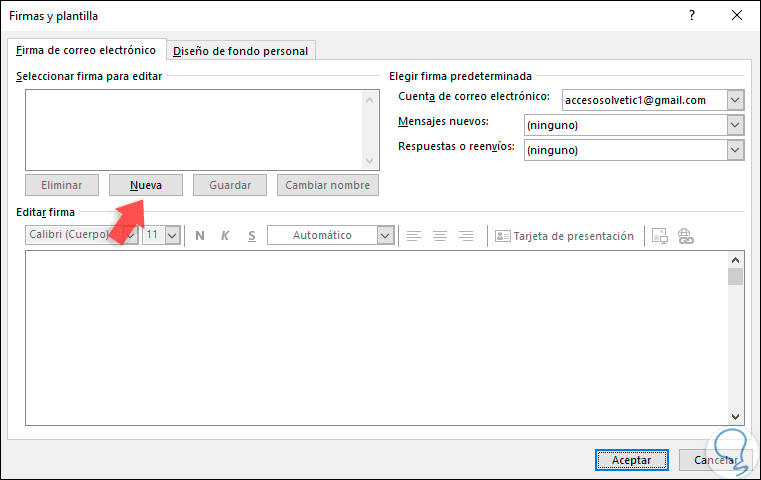Select the Firma de correo electrónico tab

click(86, 50)
